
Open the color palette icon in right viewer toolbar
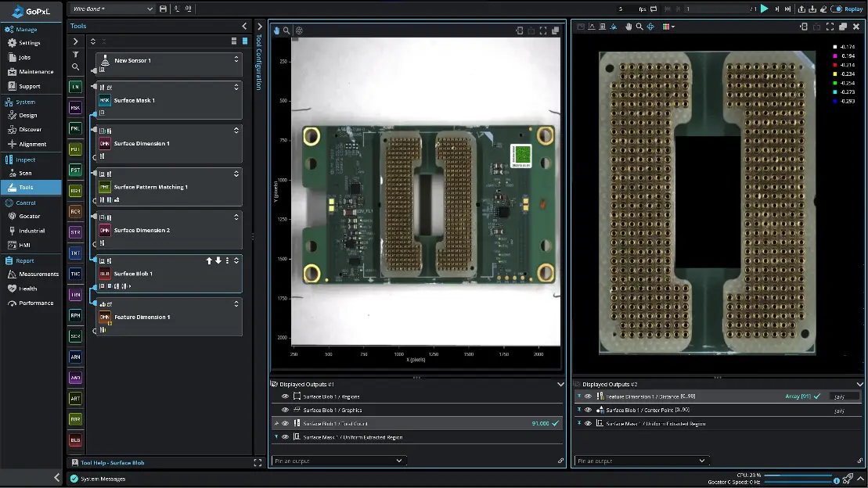667,27
